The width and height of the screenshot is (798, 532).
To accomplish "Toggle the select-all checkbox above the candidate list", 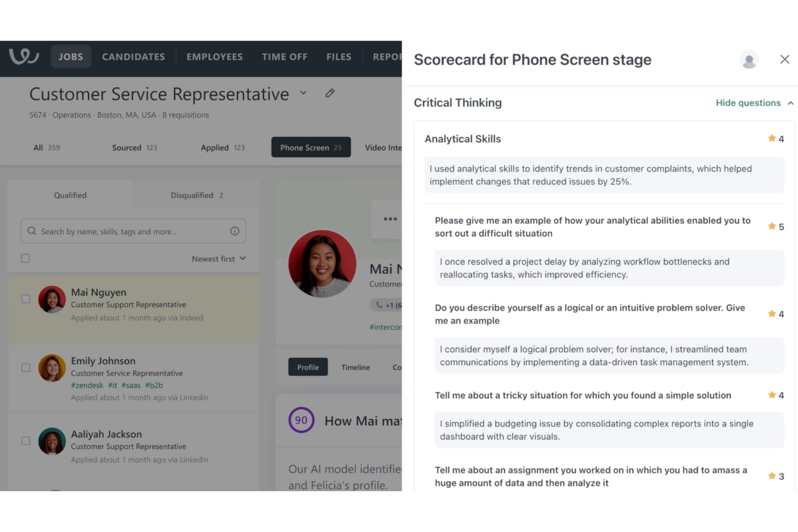I will pyautogui.click(x=25, y=258).
